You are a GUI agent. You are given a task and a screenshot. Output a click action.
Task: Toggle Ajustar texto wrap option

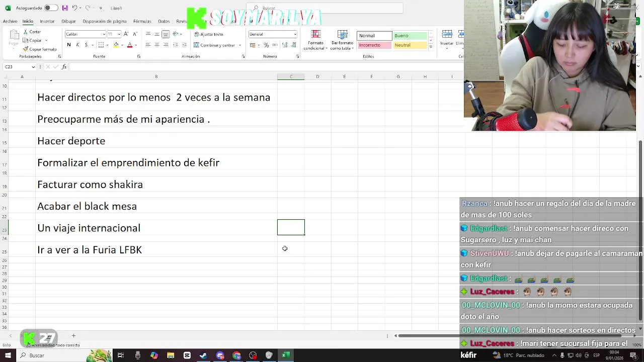tap(208, 34)
